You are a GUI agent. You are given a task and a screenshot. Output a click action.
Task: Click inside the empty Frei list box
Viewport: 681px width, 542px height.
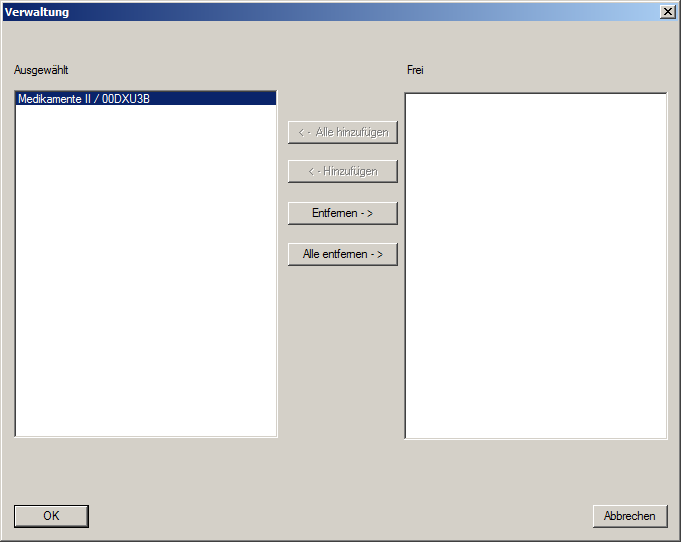tap(535, 265)
